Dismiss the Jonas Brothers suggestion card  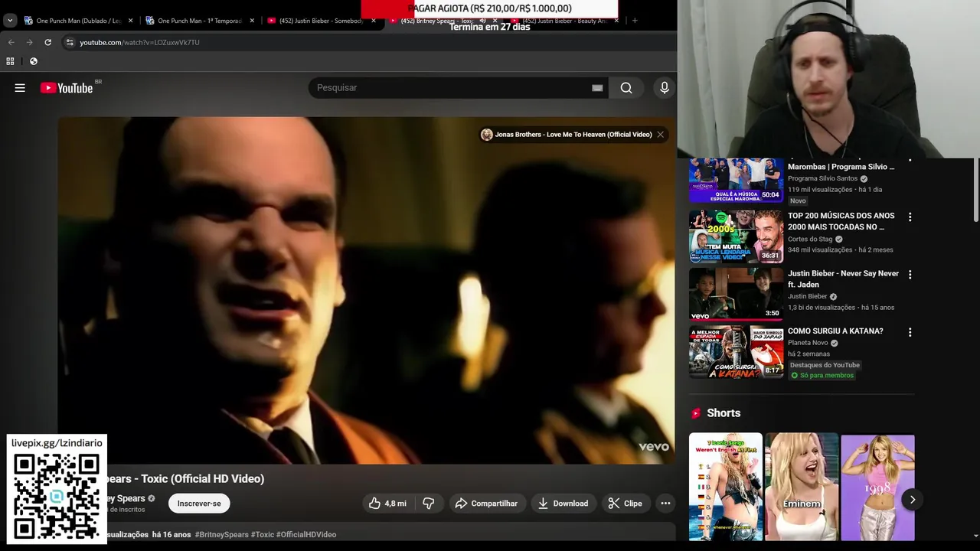click(x=660, y=135)
